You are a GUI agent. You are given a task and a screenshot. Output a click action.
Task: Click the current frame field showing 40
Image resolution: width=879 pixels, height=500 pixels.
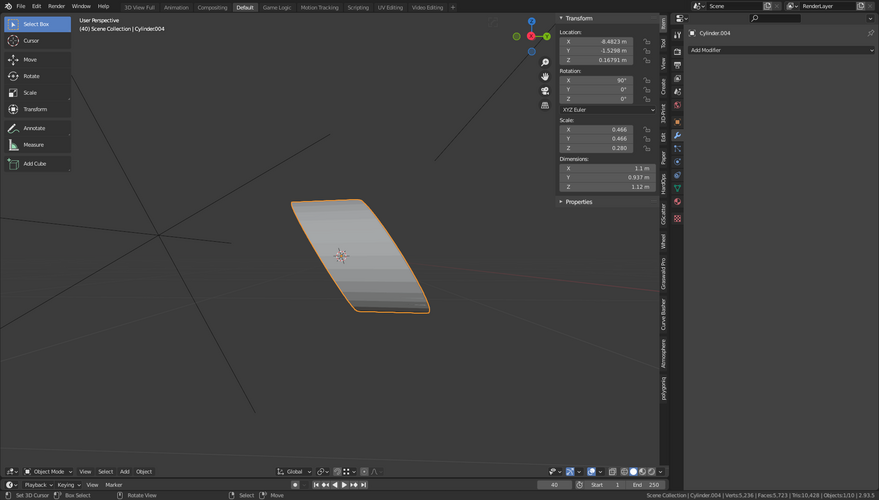click(554, 485)
